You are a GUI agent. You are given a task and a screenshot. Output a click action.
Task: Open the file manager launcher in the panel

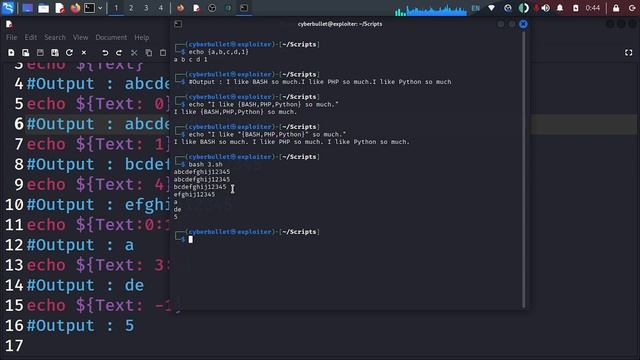(43, 8)
